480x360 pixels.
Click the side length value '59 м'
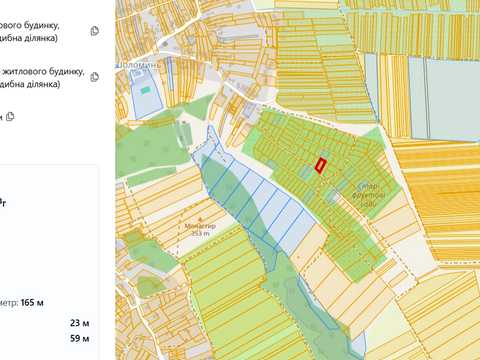click(x=79, y=338)
